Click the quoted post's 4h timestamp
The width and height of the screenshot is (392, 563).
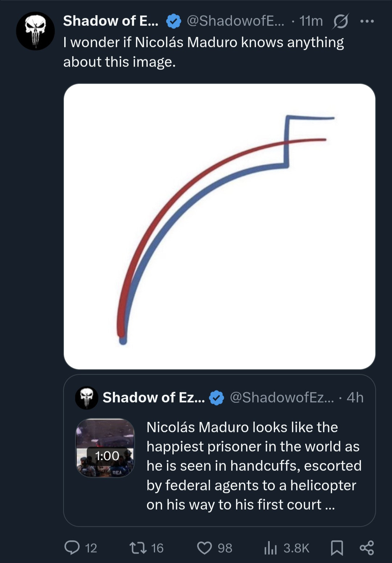355,398
